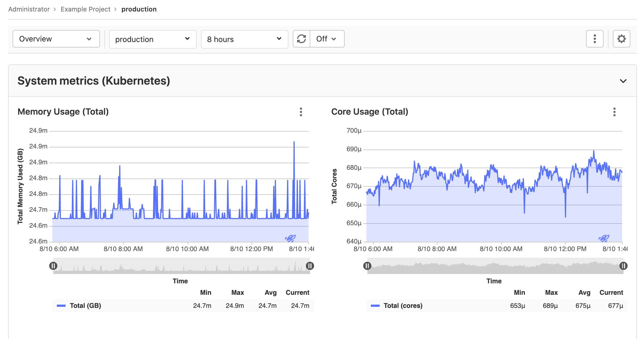The image size is (644, 339).
Task: Toggle the auto-refresh Off switch
Action: tap(324, 38)
